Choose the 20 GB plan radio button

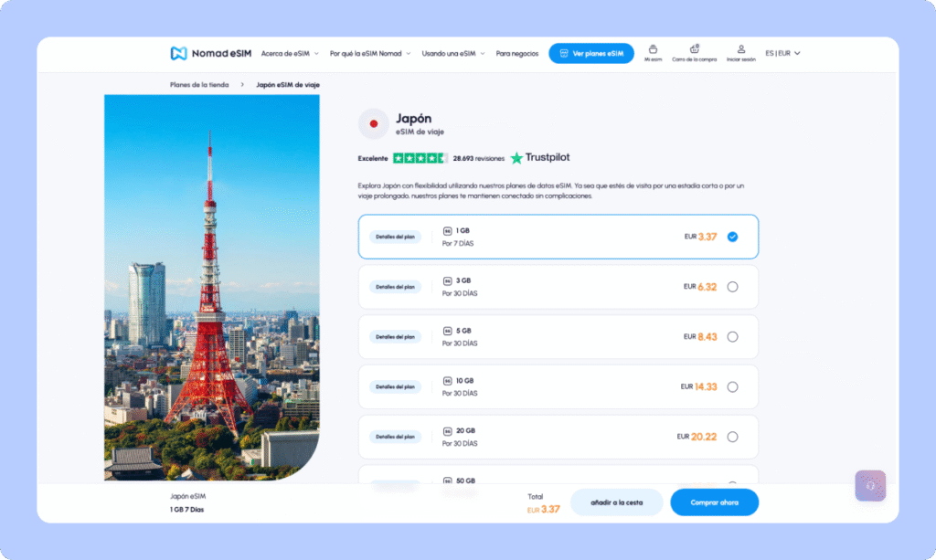pyautogui.click(x=732, y=437)
